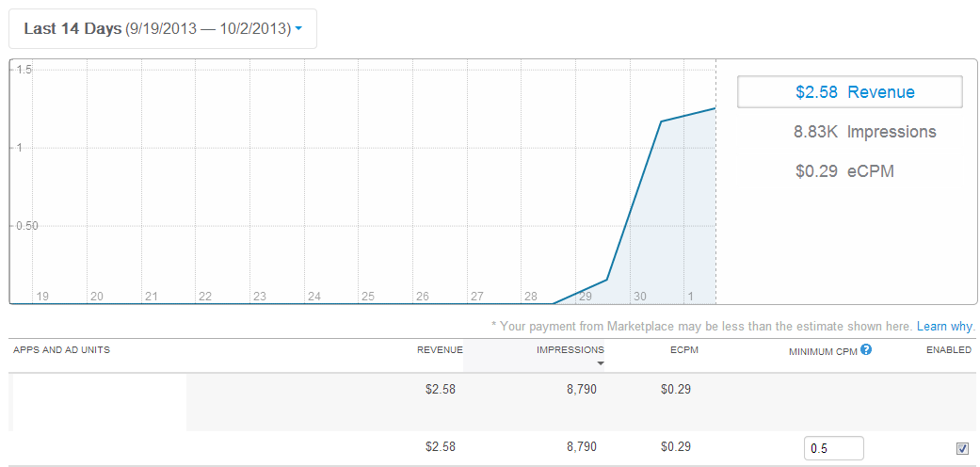Click the Minimum CPM column header text
This screenshot has height=467, width=980.
822,350
